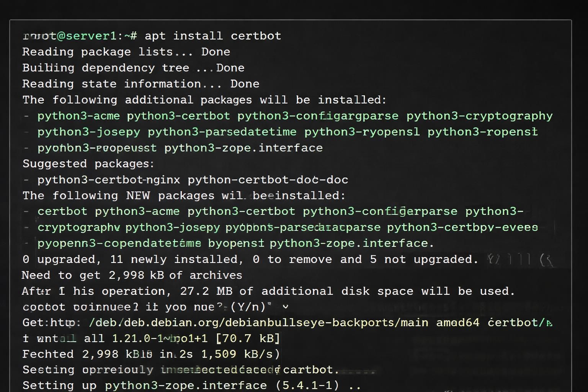Click the "python-certbot-doc-doc" suggested package

(268, 180)
